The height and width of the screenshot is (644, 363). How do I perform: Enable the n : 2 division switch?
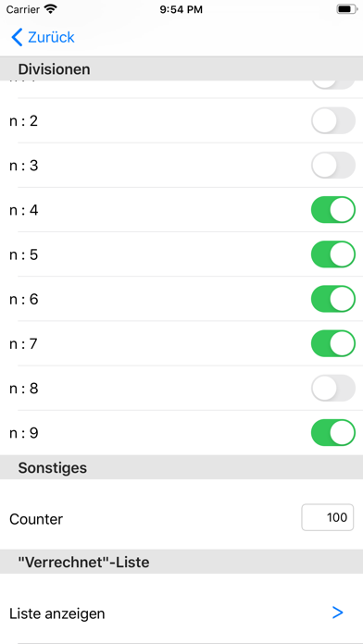tap(333, 120)
